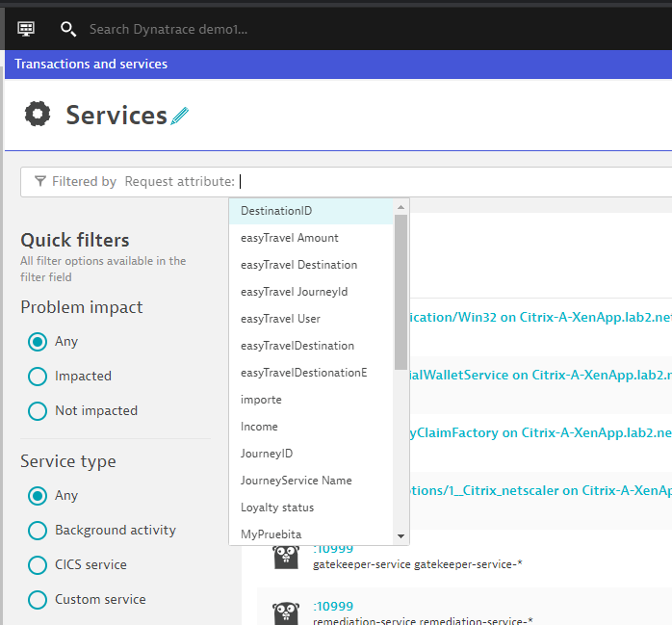Open Win32 on Citrix-A-XenApp service link
Screen dimensions: 672x625
tap(540, 317)
